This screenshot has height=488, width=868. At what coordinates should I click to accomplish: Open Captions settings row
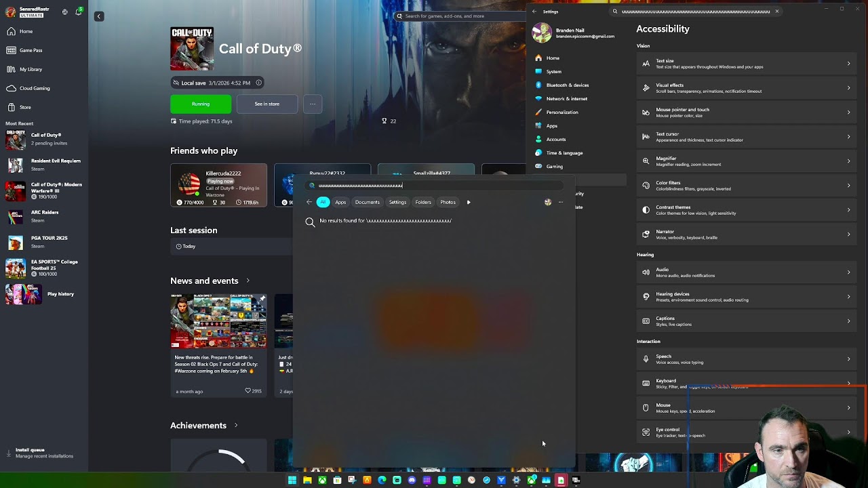(x=746, y=321)
